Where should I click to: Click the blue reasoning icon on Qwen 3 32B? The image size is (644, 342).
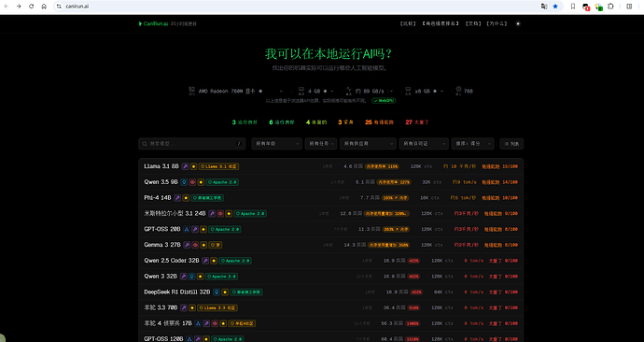pos(192,277)
